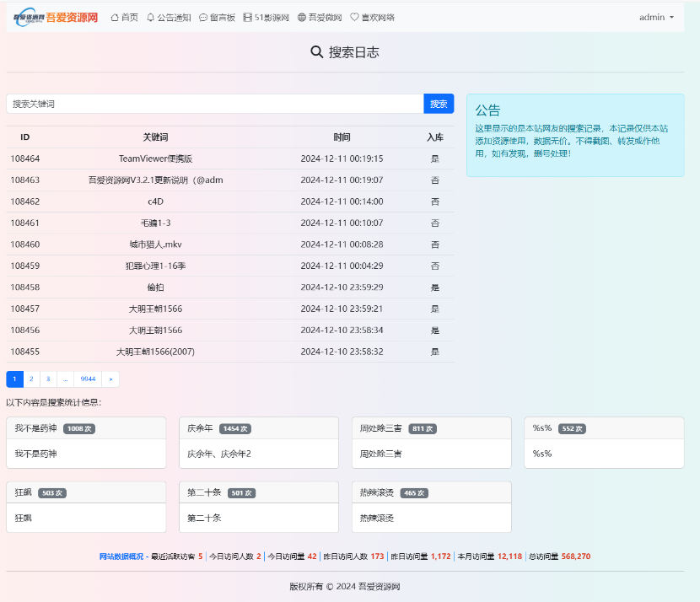Click the 热辣滚烫 card header
Image resolution: width=700 pixels, height=602 pixels.
[x=432, y=492]
